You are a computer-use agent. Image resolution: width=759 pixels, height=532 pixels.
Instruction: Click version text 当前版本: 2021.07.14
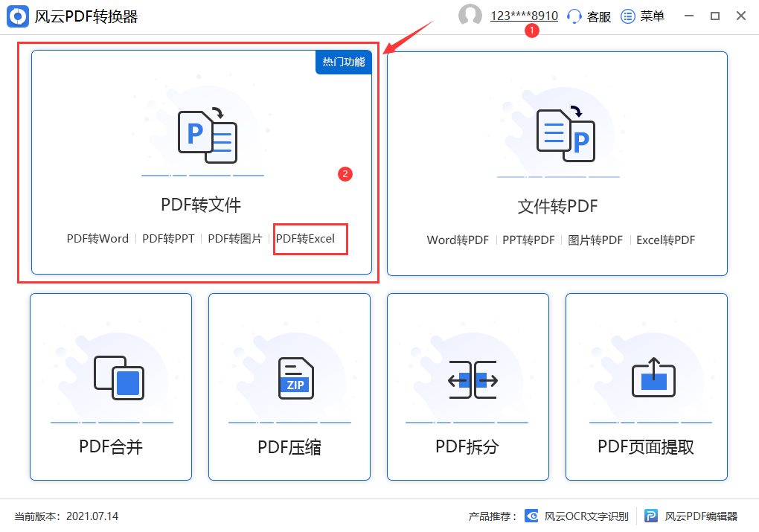[x=66, y=516]
